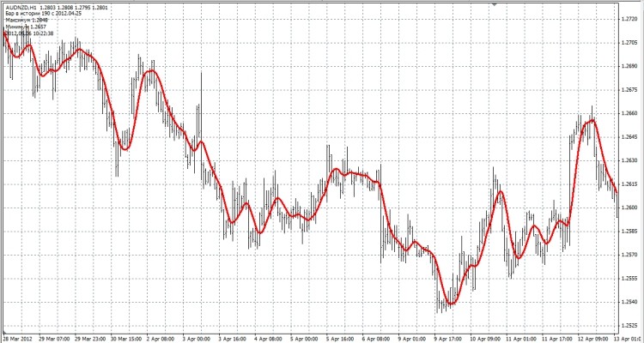
Task: Click the 'Бар в истории 190' label
Action: point(40,15)
